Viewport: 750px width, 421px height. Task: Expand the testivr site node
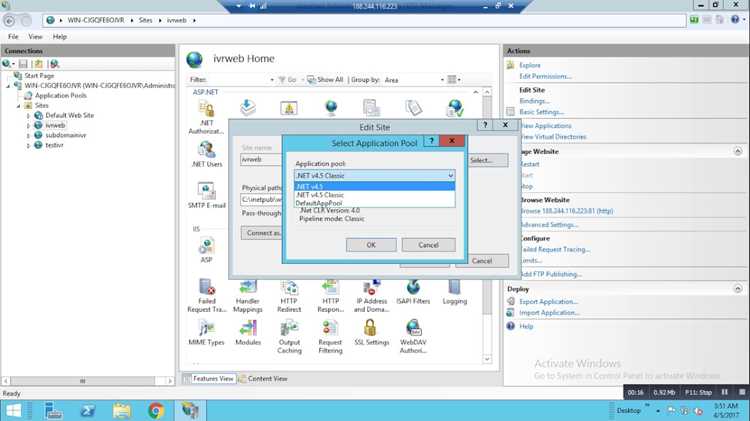point(28,145)
